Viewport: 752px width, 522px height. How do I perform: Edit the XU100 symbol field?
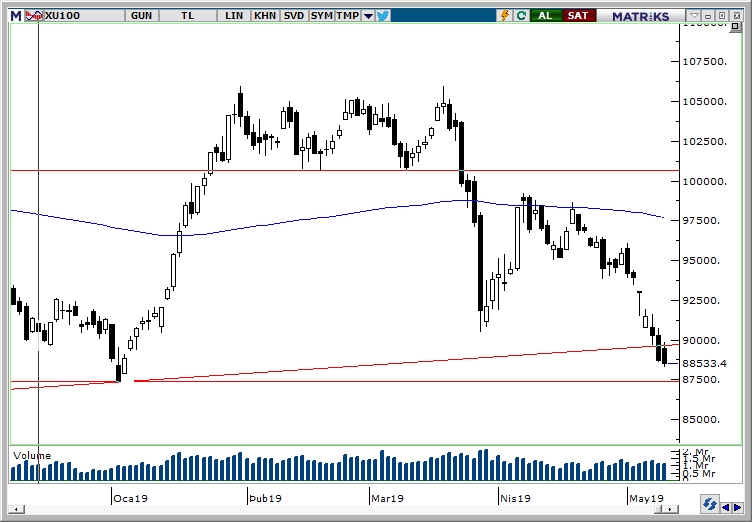coord(84,16)
